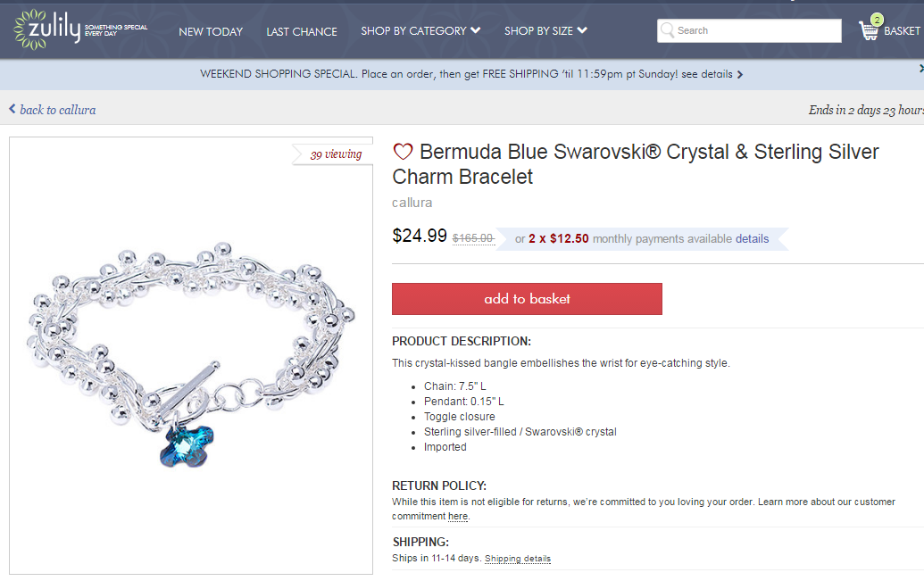The width and height of the screenshot is (924, 581).
Task: Open the shopping basket icon
Action: (868, 32)
